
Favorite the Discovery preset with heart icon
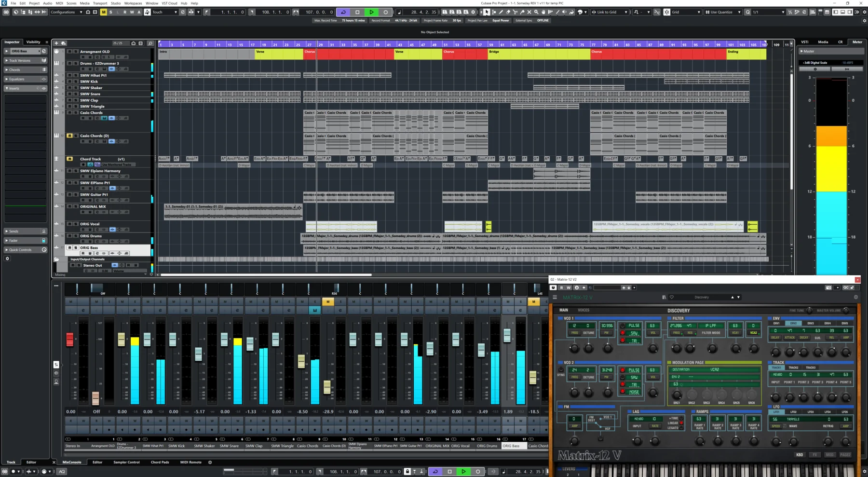point(672,297)
